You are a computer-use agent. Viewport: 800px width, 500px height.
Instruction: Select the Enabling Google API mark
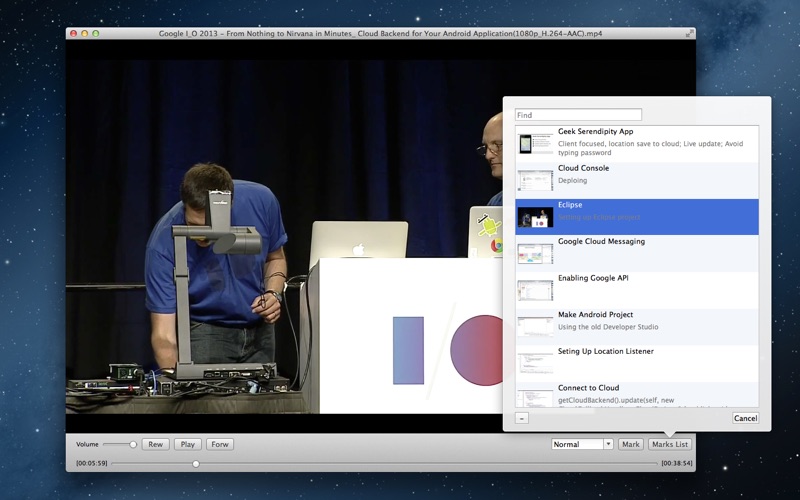pos(637,290)
